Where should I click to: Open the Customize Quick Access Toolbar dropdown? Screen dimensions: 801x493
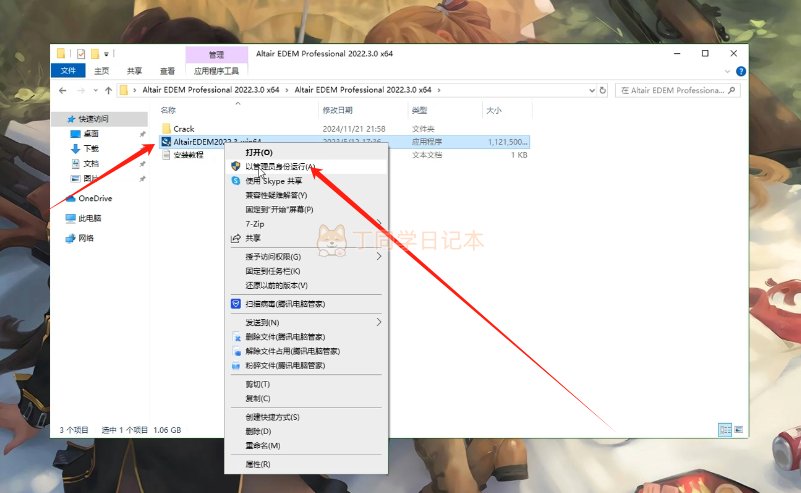point(106,54)
